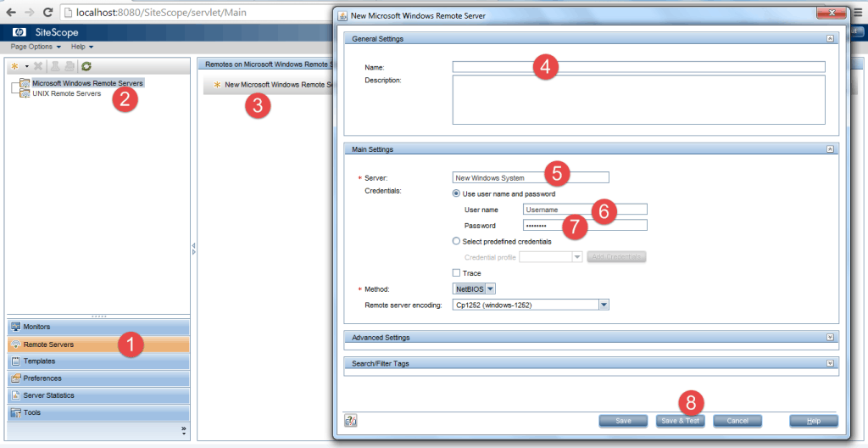Viewport: 868px width, 448px height.
Task: Click the greyed icon right of the flask
Action: click(70, 66)
